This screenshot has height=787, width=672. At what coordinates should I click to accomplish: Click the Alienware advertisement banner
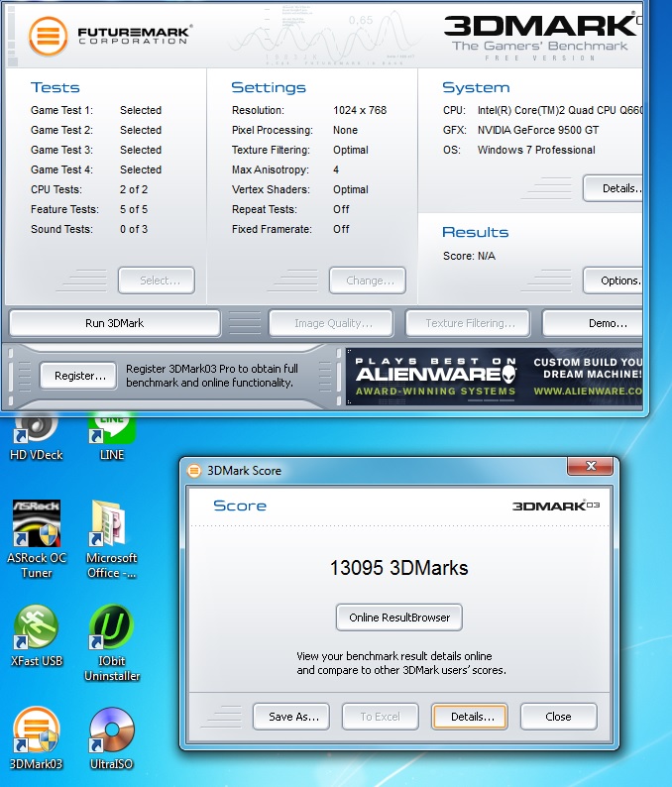(495, 377)
